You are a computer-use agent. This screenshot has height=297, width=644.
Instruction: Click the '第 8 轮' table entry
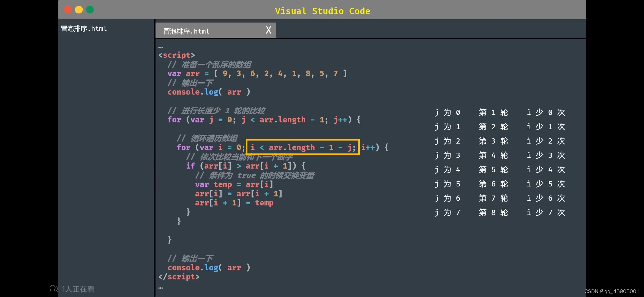pyautogui.click(x=493, y=213)
